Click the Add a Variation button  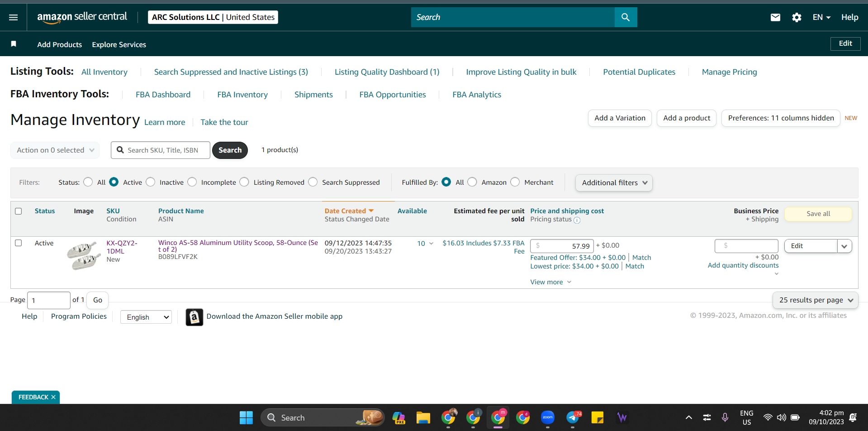coord(620,118)
